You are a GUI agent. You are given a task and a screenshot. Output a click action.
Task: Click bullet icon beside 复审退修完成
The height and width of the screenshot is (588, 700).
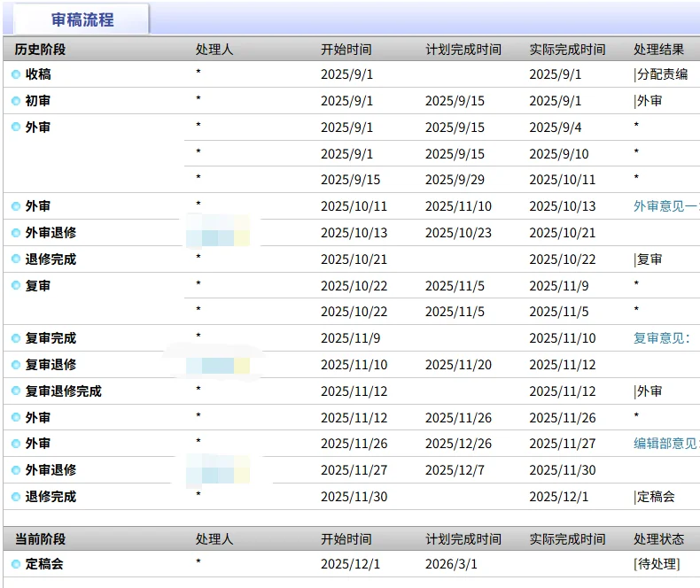pyautogui.click(x=16, y=391)
